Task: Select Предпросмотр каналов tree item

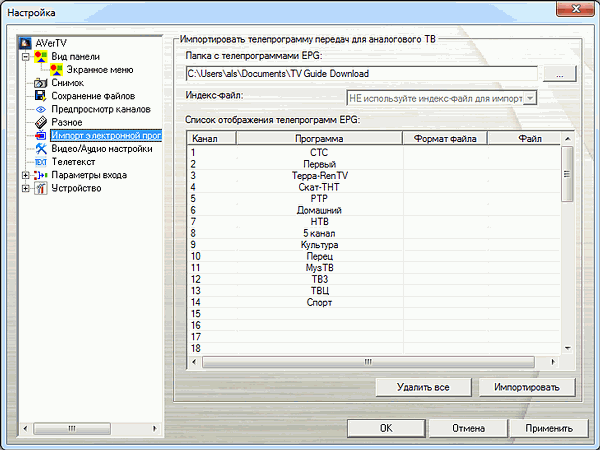Action: tap(101, 109)
